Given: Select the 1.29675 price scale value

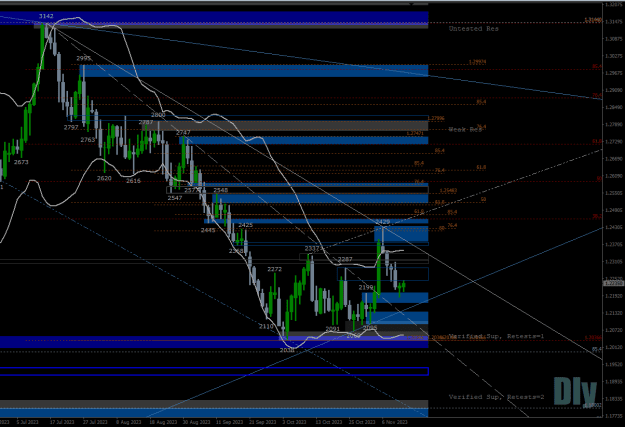Looking at the screenshot, I should click(x=614, y=73).
